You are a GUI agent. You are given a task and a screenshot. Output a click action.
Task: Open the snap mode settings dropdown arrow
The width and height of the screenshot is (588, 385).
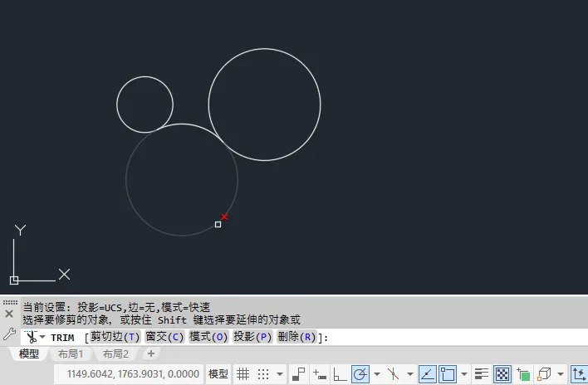(x=280, y=373)
